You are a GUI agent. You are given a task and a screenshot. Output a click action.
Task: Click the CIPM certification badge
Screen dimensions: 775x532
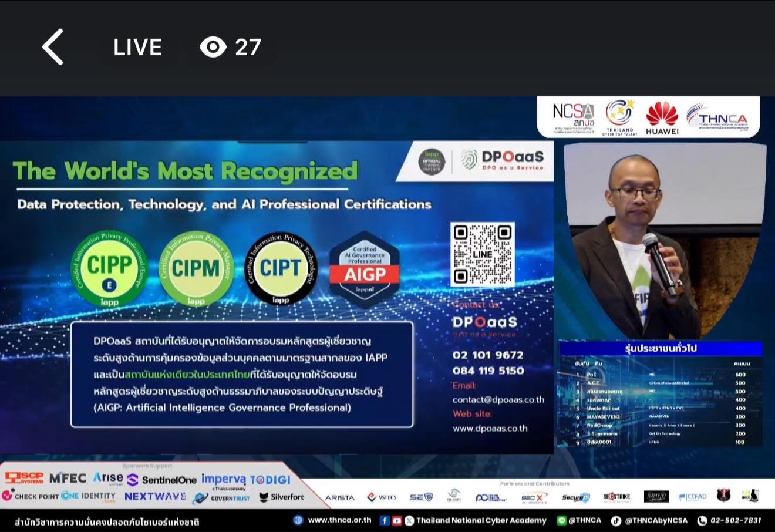point(196,269)
